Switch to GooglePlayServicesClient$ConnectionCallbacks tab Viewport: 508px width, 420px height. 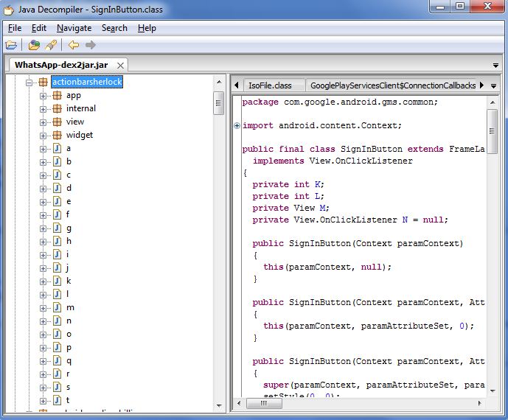click(x=392, y=85)
